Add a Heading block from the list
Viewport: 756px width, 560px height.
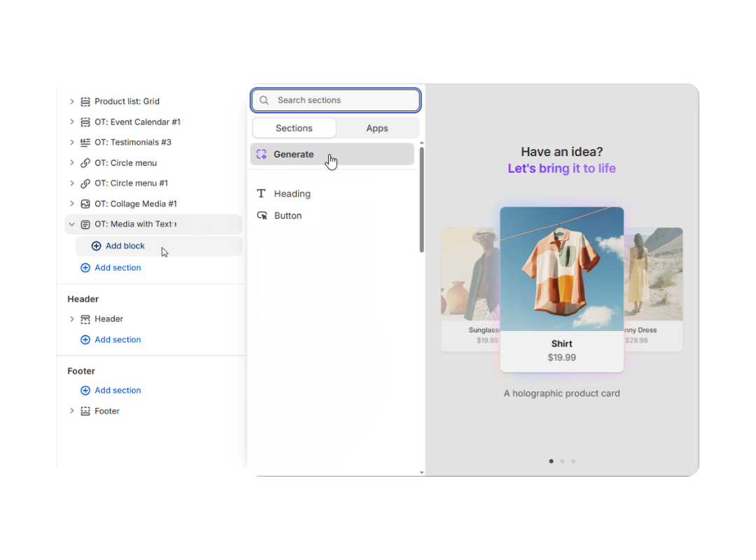(292, 194)
